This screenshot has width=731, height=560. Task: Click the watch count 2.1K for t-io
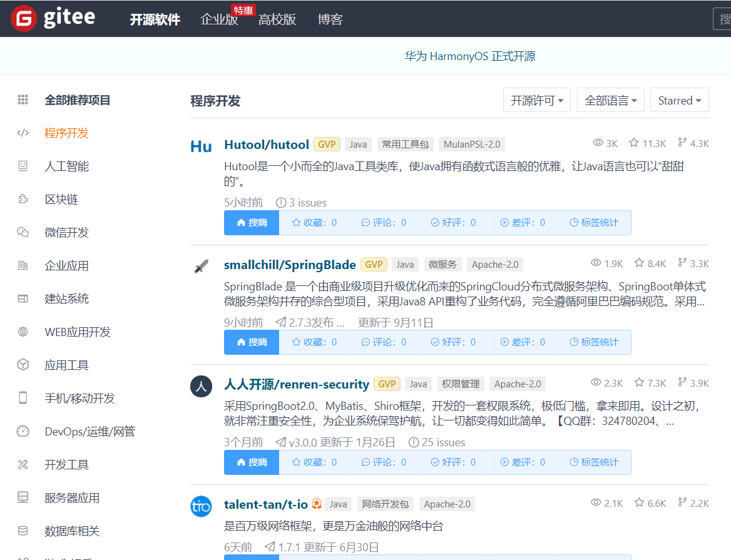tap(606, 503)
